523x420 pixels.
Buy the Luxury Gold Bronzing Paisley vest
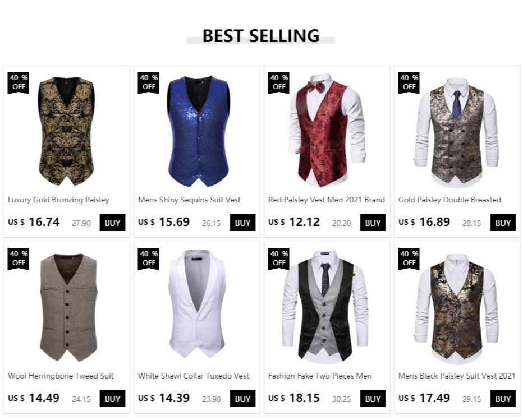[x=112, y=223]
